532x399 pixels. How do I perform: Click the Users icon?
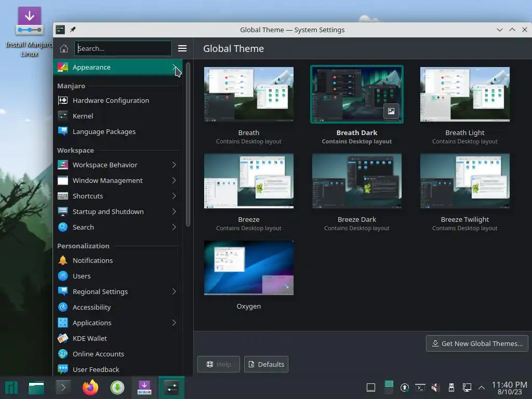(63, 276)
